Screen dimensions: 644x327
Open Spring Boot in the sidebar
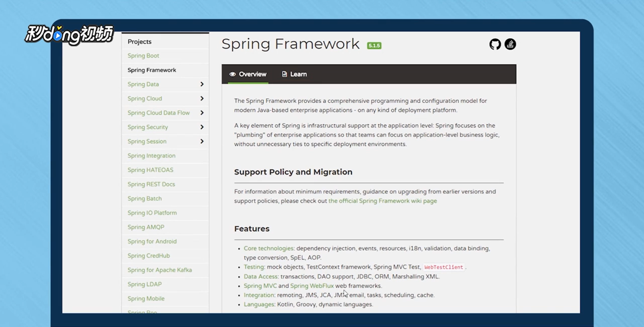pyautogui.click(x=143, y=56)
